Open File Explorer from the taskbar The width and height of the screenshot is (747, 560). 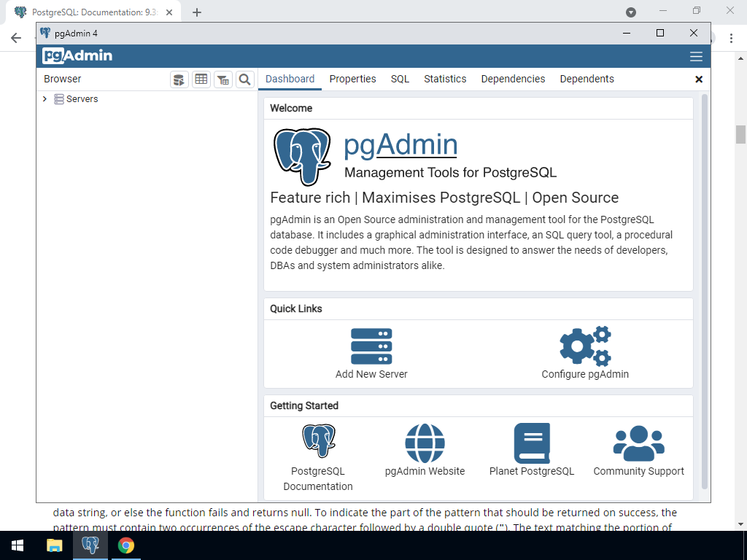(x=54, y=545)
